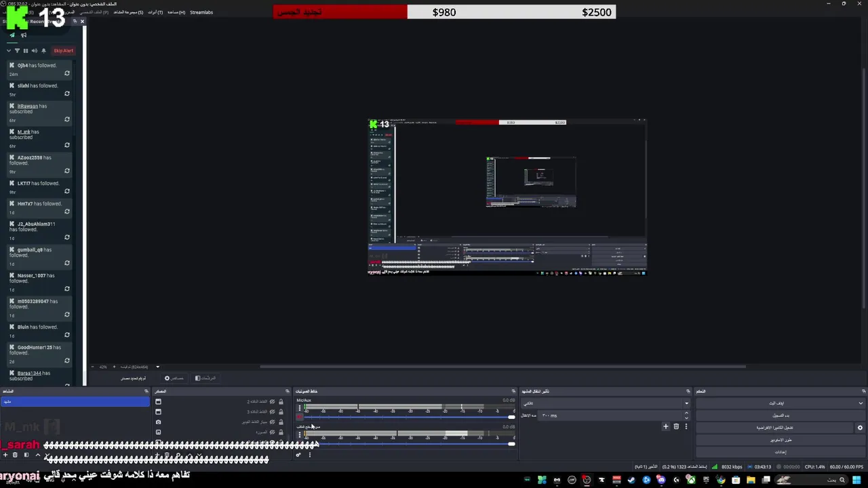Undock the Streamlabs Recent Events panel
Image resolution: width=868 pixels, height=488 pixels.
75,21
